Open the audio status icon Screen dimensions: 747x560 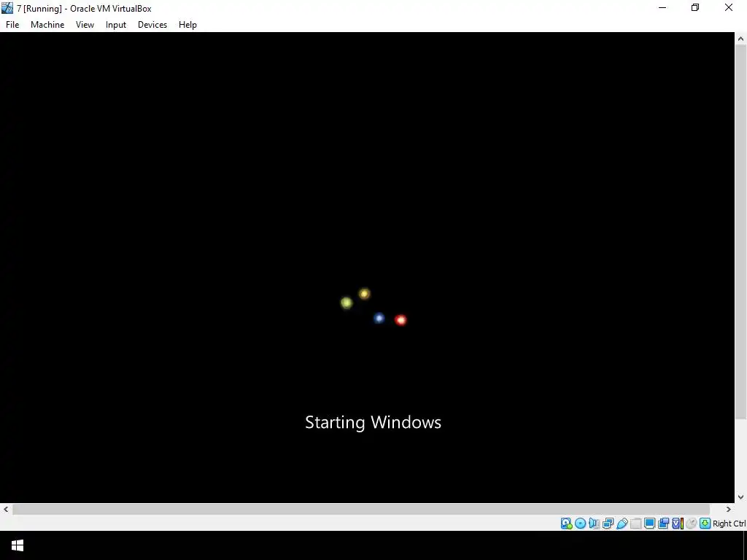pyautogui.click(x=594, y=524)
